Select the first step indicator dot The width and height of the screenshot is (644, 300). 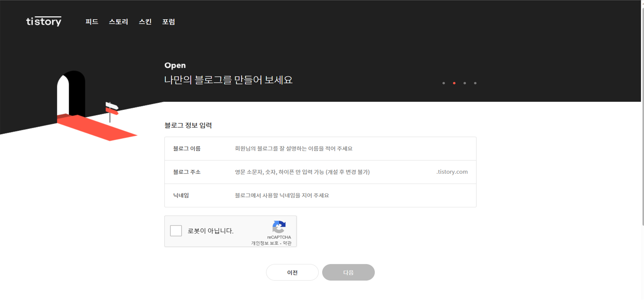(444, 83)
